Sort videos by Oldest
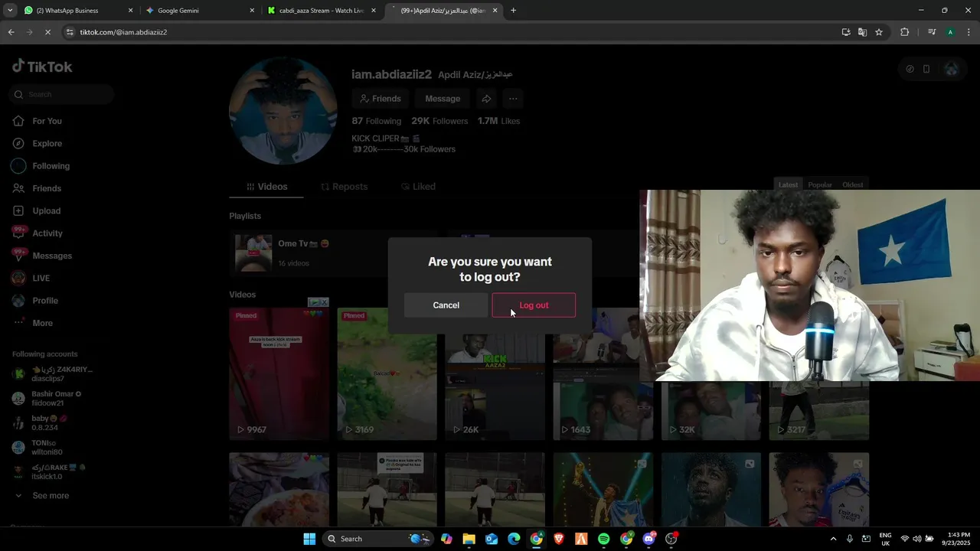 (x=852, y=184)
